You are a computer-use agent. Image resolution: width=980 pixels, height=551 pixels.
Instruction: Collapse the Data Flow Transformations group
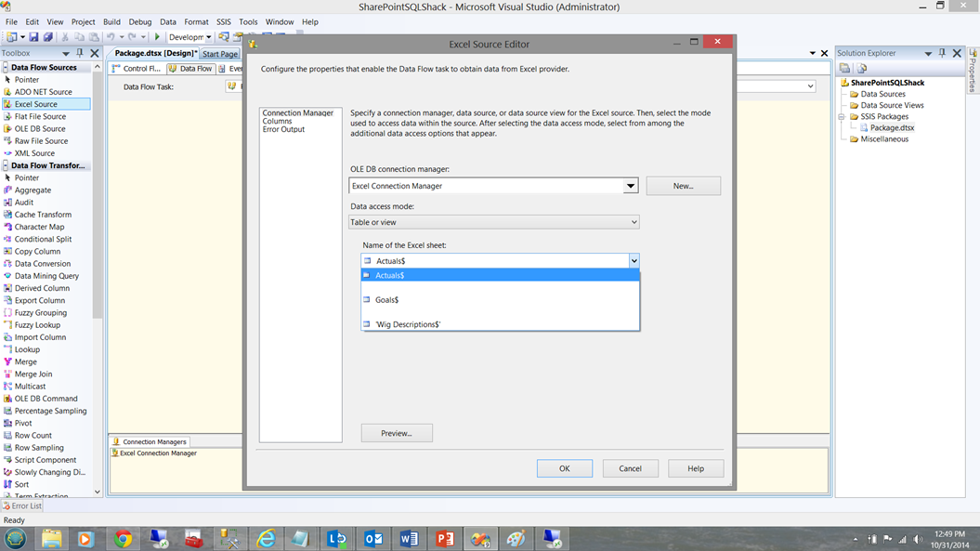[x=6, y=165]
